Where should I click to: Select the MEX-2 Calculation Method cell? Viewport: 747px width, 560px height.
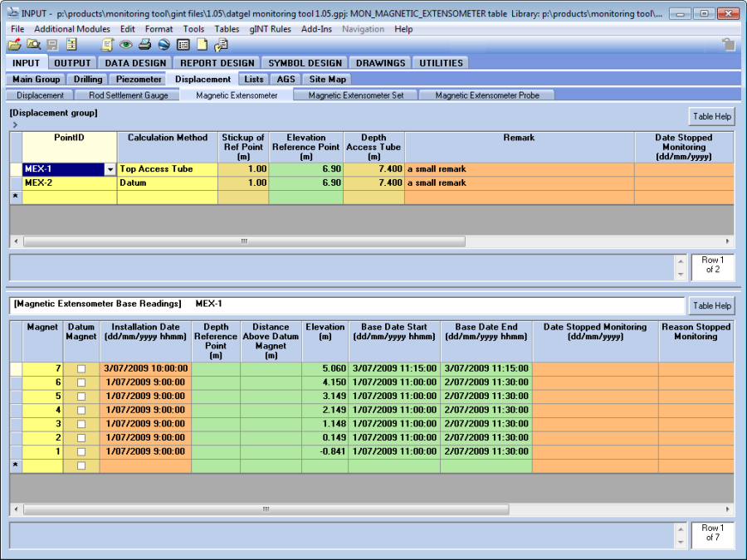167,183
